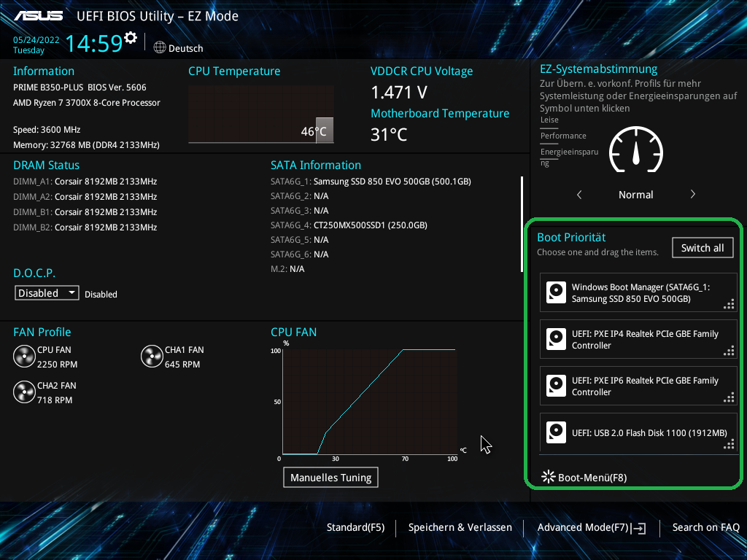Click DIMM_B2 Corsair 8192MB row
This screenshot has width=747, height=560.
(x=85, y=227)
